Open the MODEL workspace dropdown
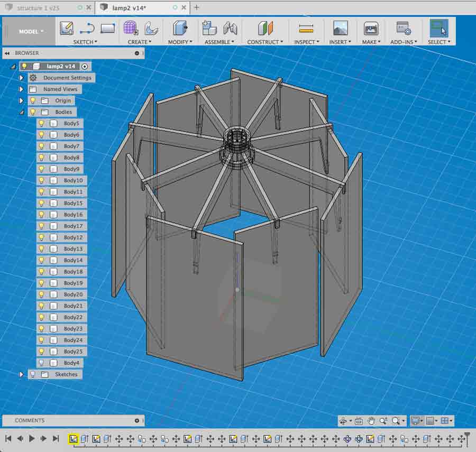The height and width of the screenshot is (452, 476). click(x=31, y=32)
